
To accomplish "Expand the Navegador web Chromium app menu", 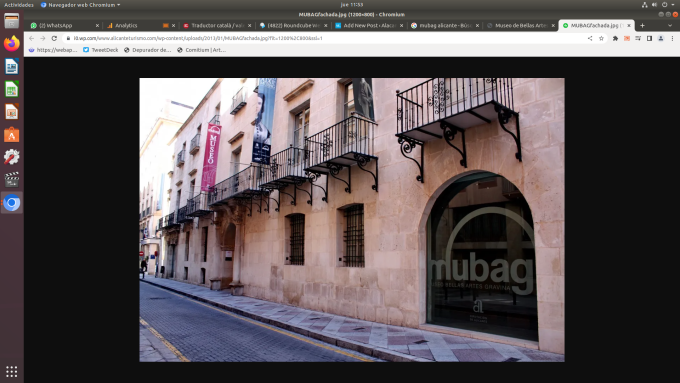I will point(80,5).
